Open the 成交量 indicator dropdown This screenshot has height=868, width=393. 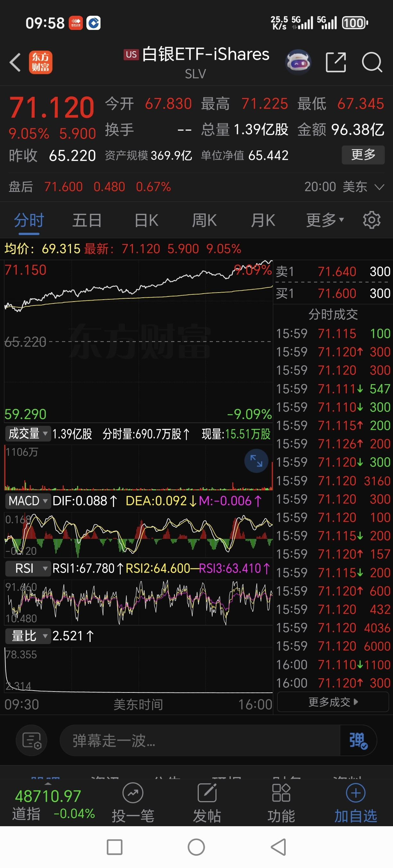tap(28, 434)
